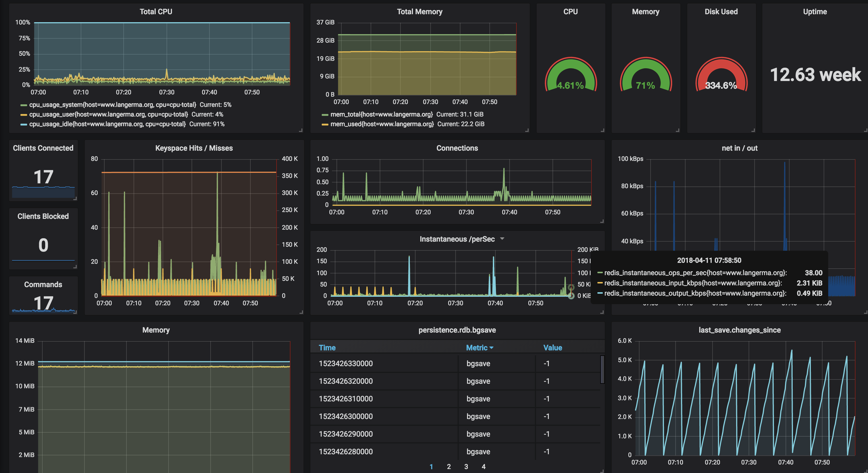Screen dimensions: 868x473
Task: Open the Instantaneous /perSec title dropdown caret
Action: 502,238
